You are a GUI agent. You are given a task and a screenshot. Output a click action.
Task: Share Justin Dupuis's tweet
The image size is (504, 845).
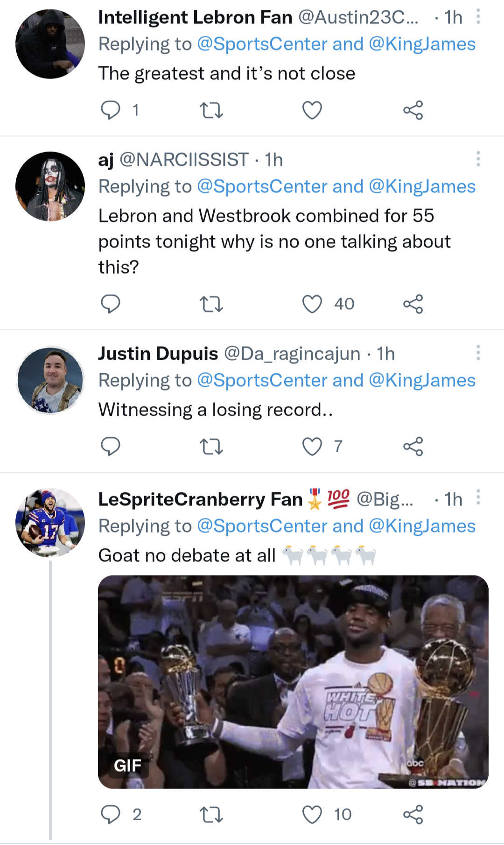[413, 447]
